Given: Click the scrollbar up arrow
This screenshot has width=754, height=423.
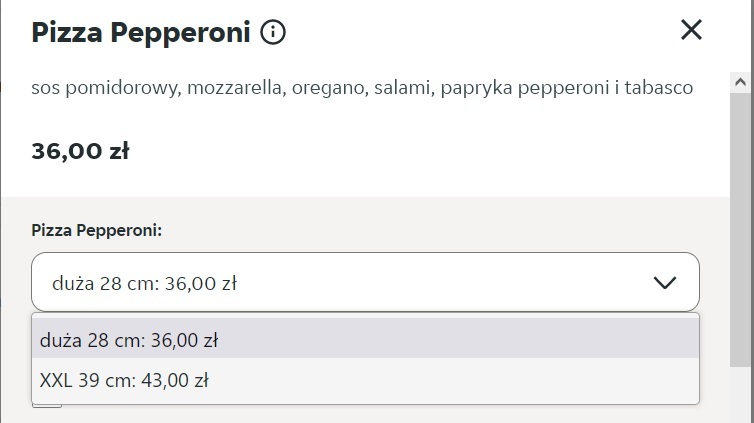Looking at the screenshot, I should click(741, 79).
